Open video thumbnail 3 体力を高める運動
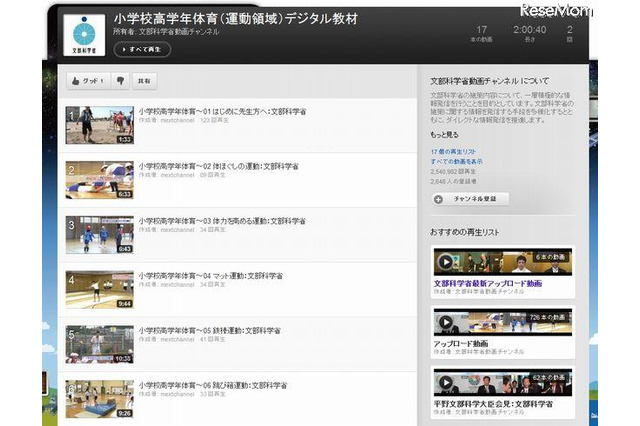The image size is (640, 426). pyautogui.click(x=100, y=235)
